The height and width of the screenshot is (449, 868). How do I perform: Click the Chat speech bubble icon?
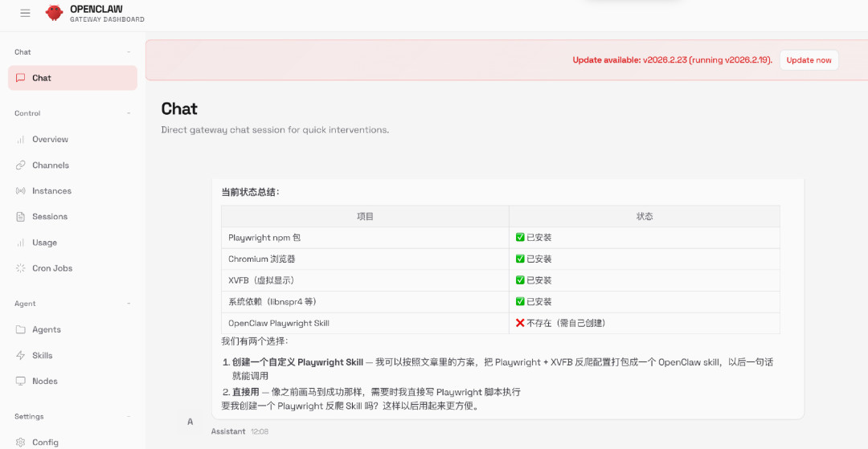pyautogui.click(x=20, y=78)
